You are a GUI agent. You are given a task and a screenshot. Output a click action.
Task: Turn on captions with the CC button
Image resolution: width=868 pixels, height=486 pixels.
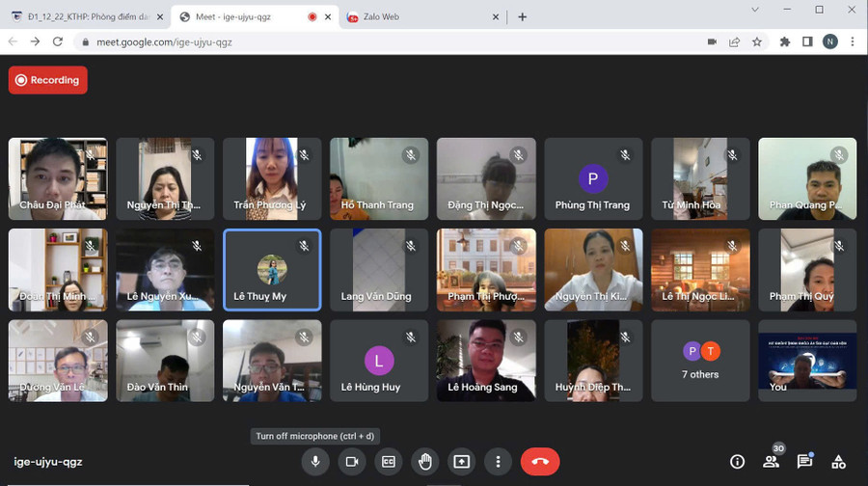(389, 462)
